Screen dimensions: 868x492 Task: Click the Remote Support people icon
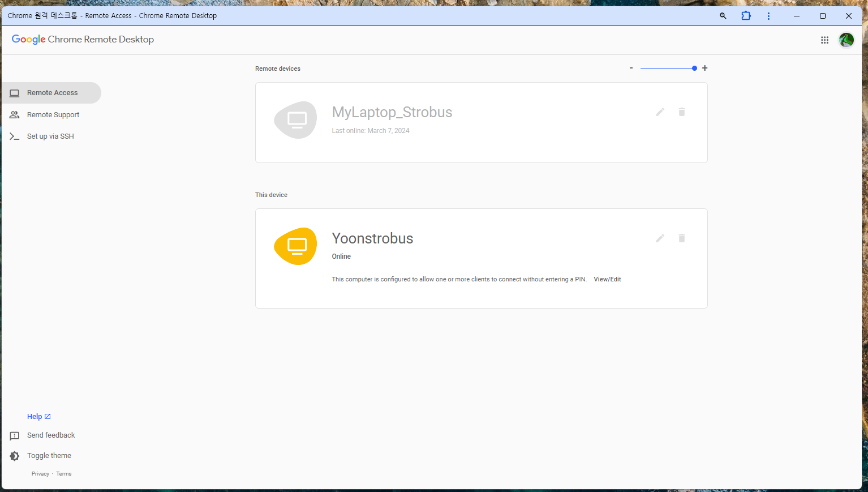tap(15, 115)
